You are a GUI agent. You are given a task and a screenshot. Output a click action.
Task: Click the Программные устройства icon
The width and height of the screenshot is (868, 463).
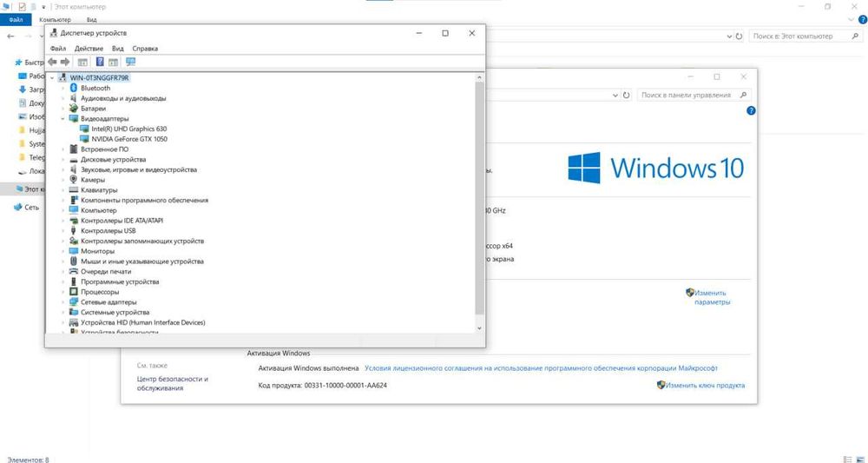coord(74,281)
